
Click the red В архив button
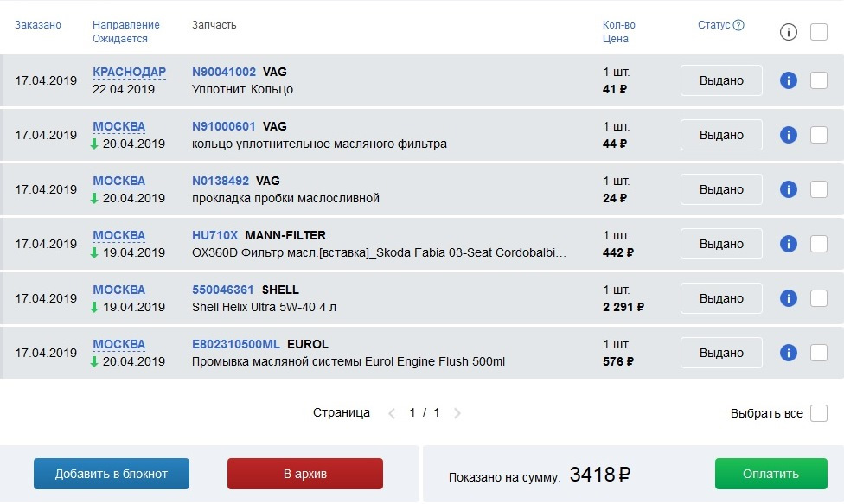tap(305, 474)
